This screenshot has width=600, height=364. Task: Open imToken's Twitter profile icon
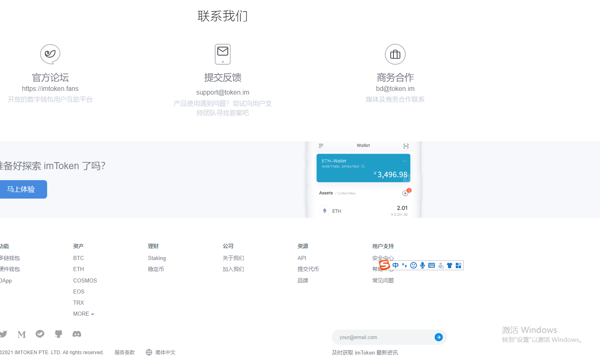pos(4,334)
